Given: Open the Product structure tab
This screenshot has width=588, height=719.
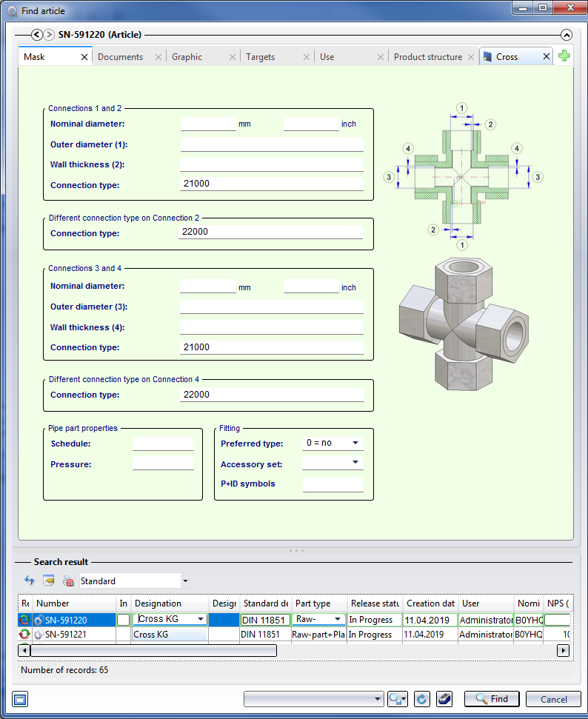Looking at the screenshot, I should click(x=427, y=57).
